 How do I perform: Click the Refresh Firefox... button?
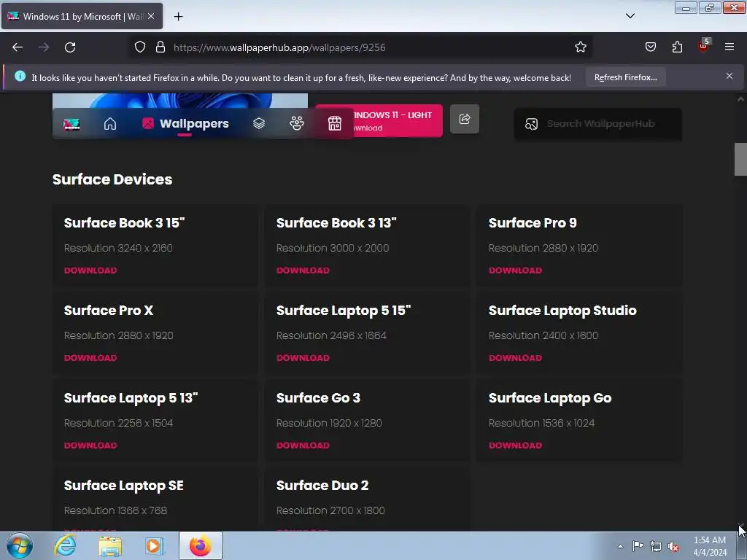625,77
